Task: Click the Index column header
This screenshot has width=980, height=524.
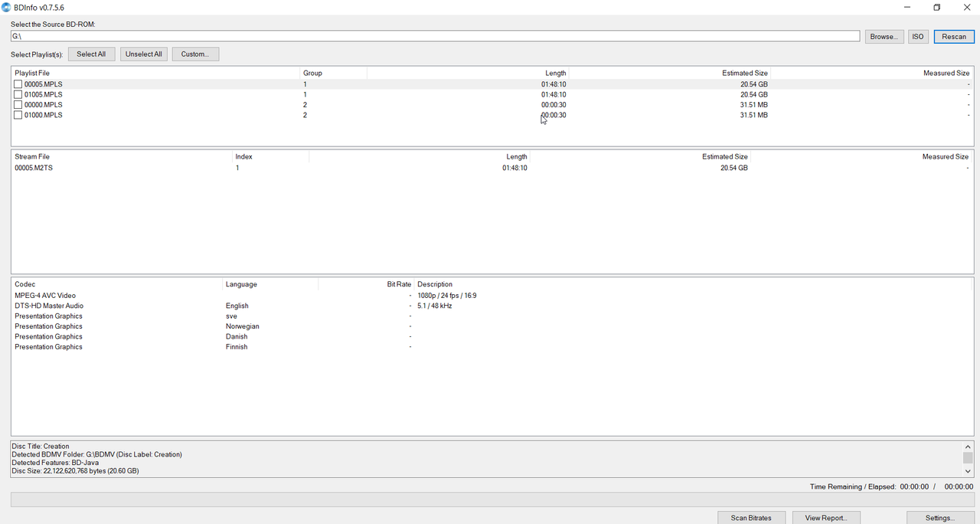Action: point(270,156)
